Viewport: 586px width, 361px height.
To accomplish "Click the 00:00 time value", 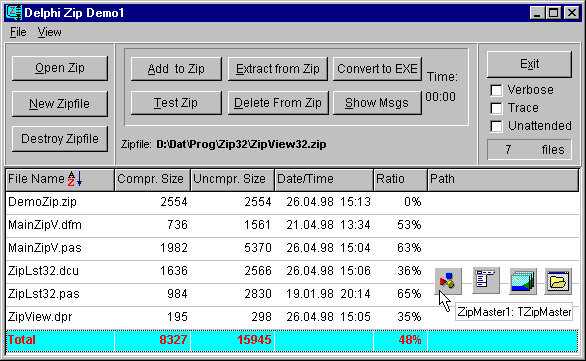I will (x=440, y=97).
